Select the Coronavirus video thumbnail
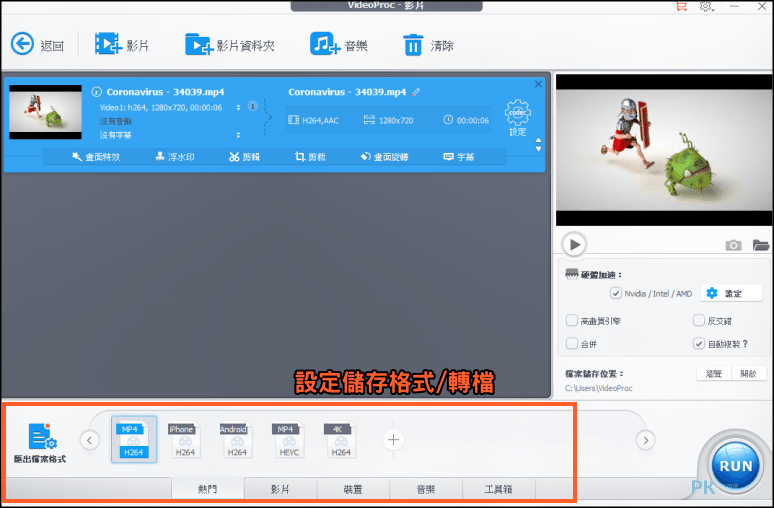This screenshot has width=774, height=508. 45,112
